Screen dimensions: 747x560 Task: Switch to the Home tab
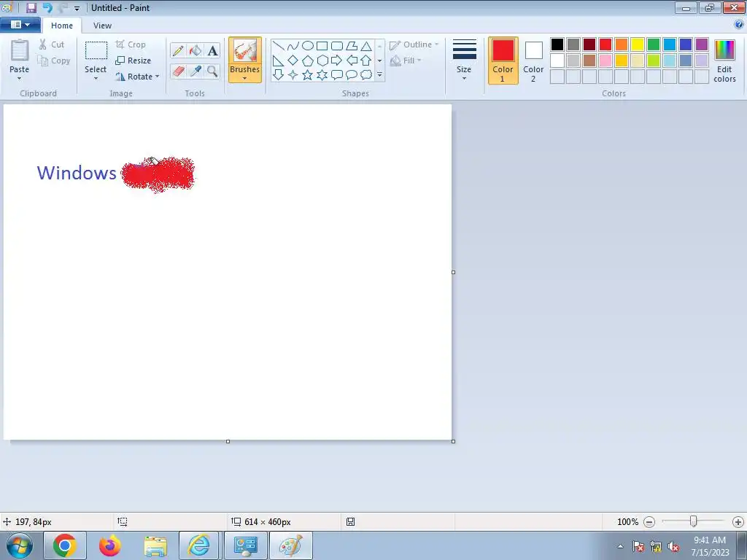coord(62,26)
